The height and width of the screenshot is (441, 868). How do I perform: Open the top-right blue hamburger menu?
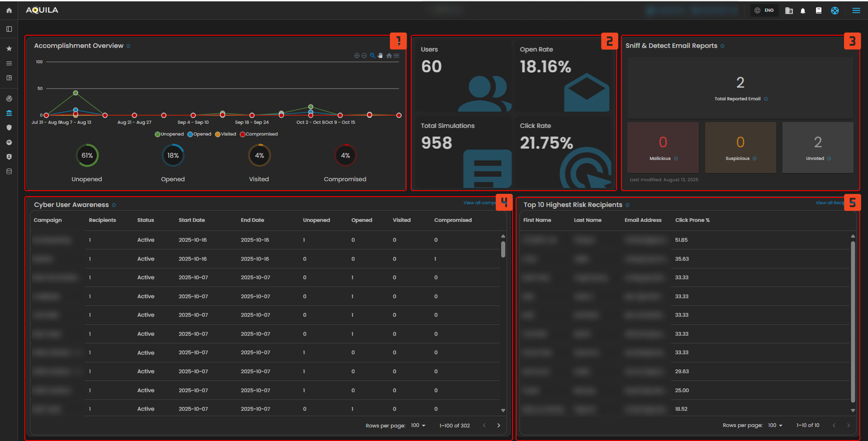(856, 10)
